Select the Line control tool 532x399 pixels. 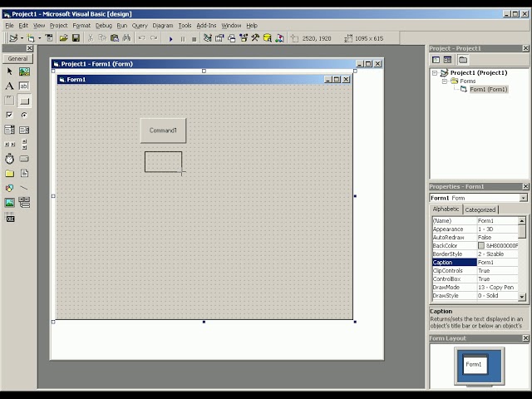(x=24, y=188)
